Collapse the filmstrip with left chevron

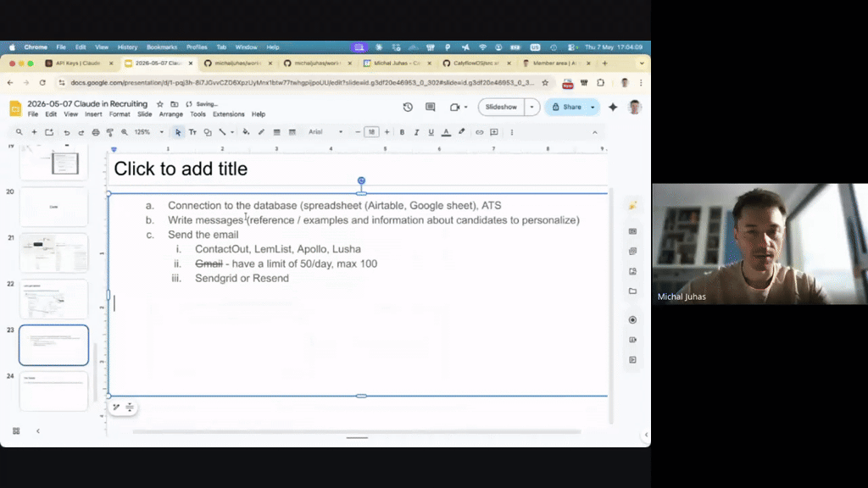(x=37, y=431)
